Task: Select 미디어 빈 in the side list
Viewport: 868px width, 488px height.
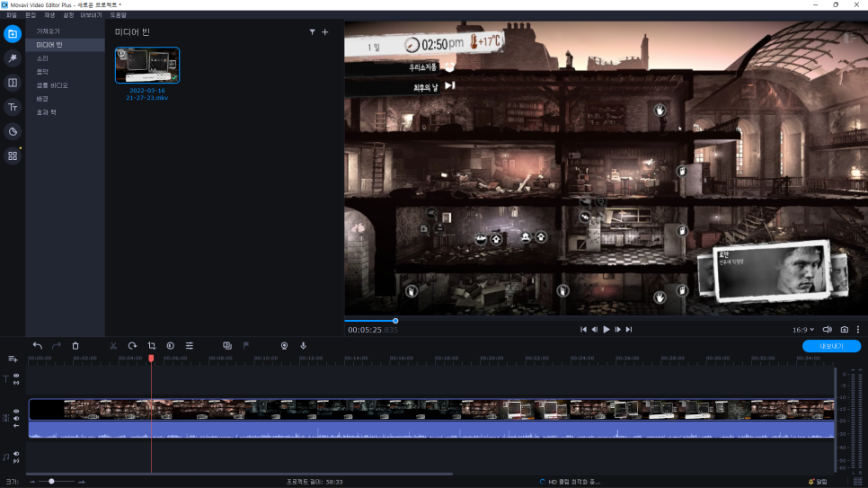Action: coord(65,45)
